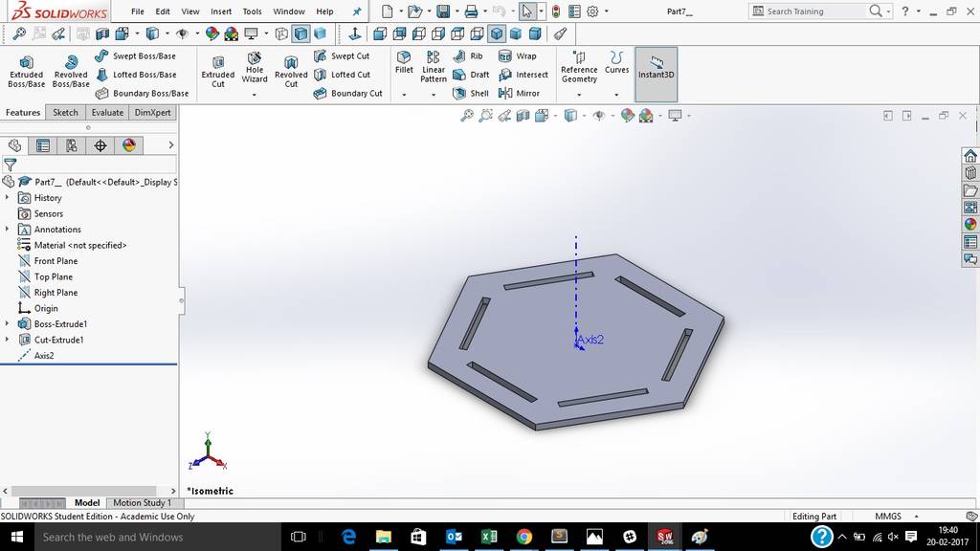Choose the Boundary Cut feature
Viewport: 980px width, 551px height.
tap(348, 93)
